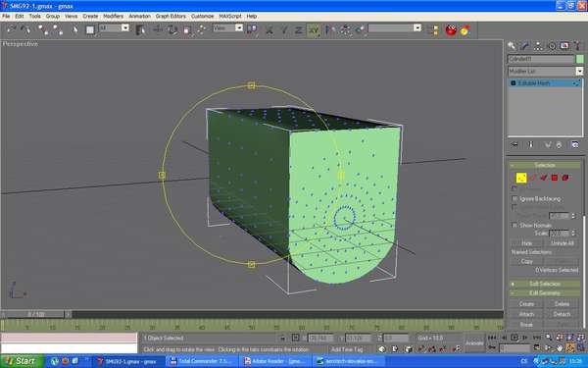Open the Create command panel tab
Viewport: 588px width, 368px height.
click(512, 46)
